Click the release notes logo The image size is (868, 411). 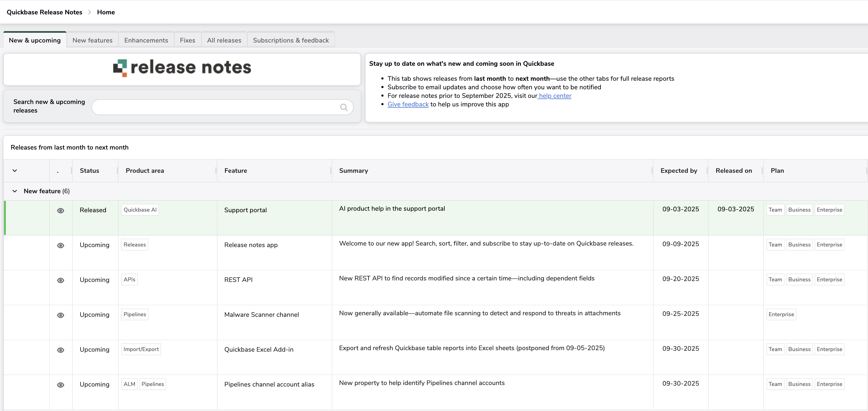coord(182,68)
